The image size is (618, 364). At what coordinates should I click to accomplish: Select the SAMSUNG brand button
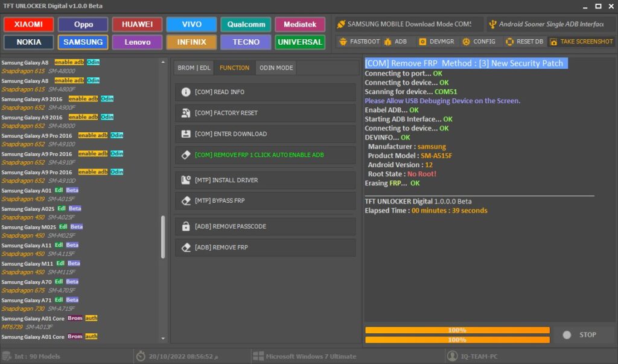tap(83, 42)
